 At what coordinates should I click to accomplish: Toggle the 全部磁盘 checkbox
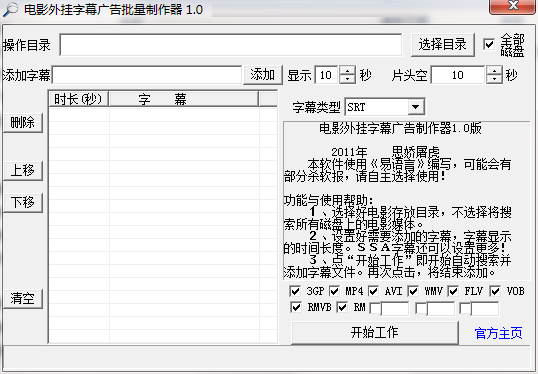coord(489,44)
